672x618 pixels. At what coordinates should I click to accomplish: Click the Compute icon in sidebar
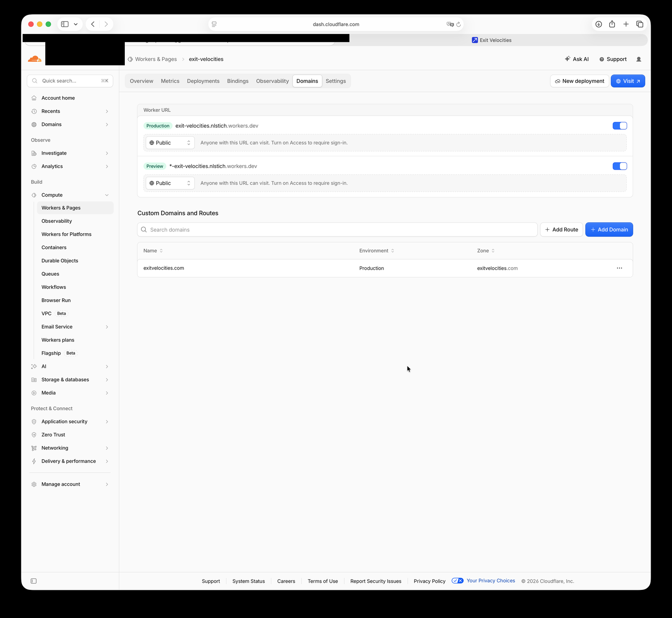point(34,195)
